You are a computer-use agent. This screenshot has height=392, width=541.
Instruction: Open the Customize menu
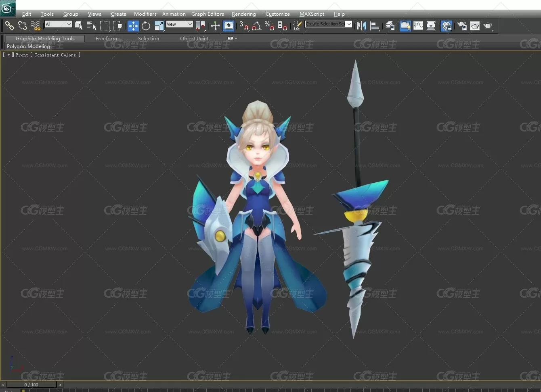pos(277,14)
